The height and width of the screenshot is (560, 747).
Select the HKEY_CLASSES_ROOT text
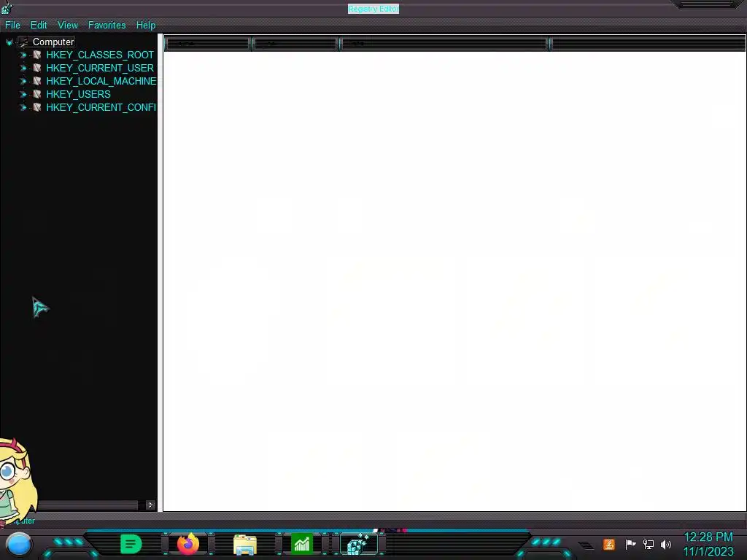100,55
